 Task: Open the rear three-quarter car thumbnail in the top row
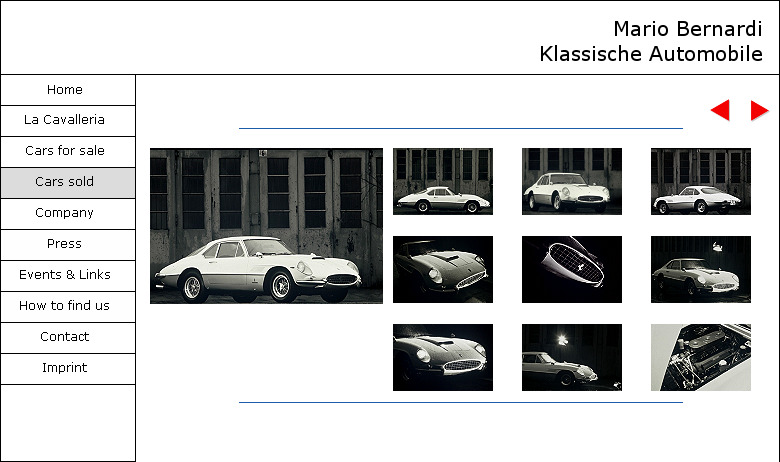701,182
